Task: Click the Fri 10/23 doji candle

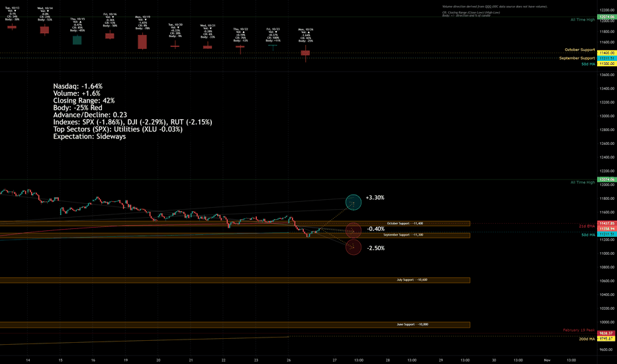Action: click(x=273, y=46)
